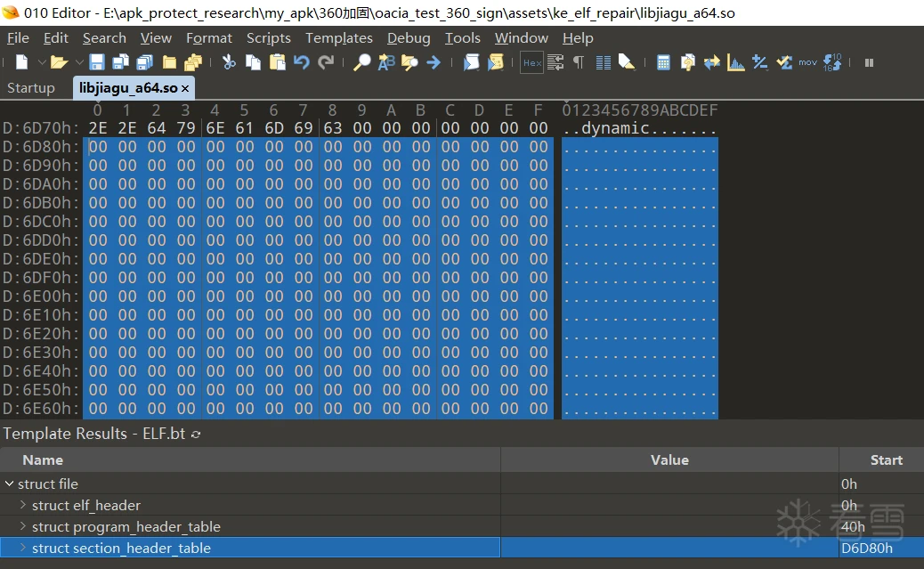Screen dimensions: 924x569
Task: Click start value D6D80h
Action: 867,548
